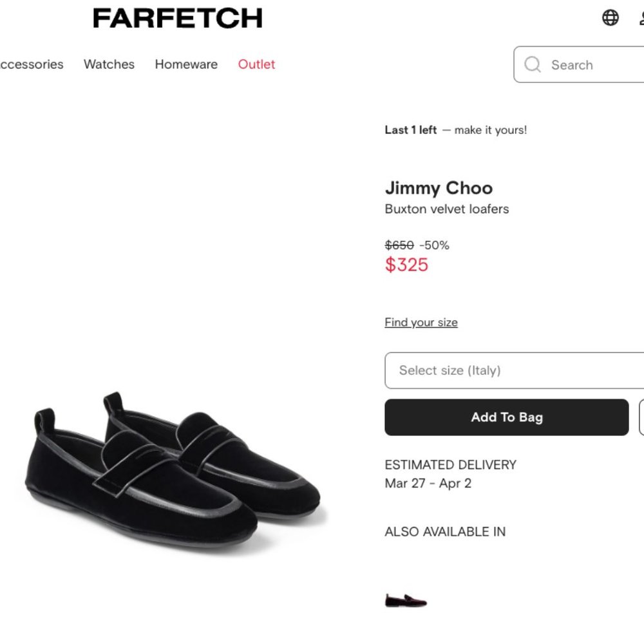Open the account icon in top right corner

pos(641,17)
